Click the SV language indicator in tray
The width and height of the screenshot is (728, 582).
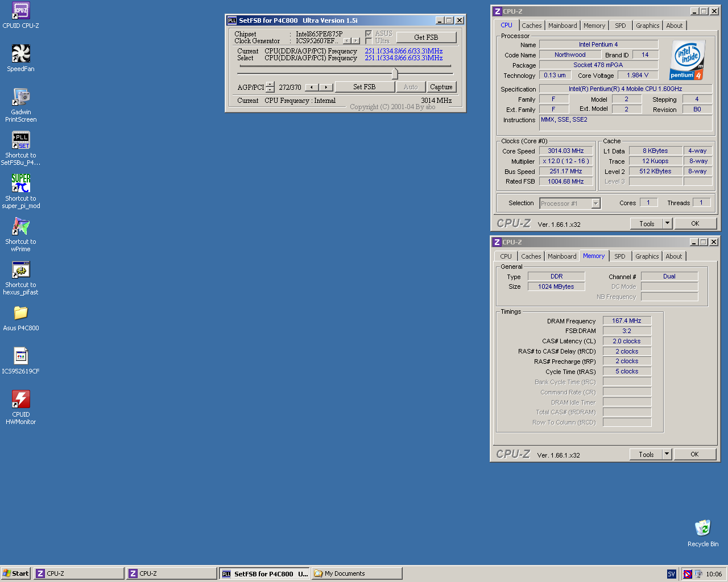point(671,574)
